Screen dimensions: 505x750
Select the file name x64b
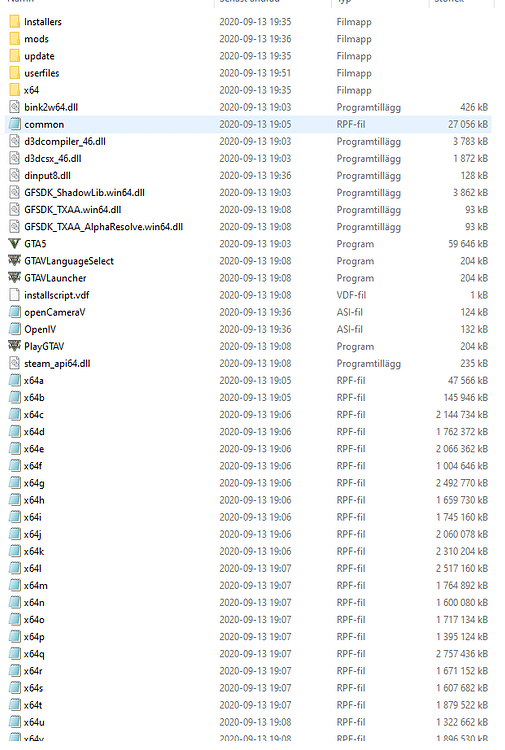click(34, 397)
